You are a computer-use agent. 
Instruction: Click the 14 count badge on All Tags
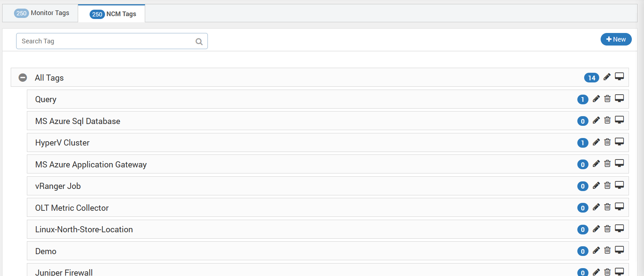pyautogui.click(x=592, y=78)
